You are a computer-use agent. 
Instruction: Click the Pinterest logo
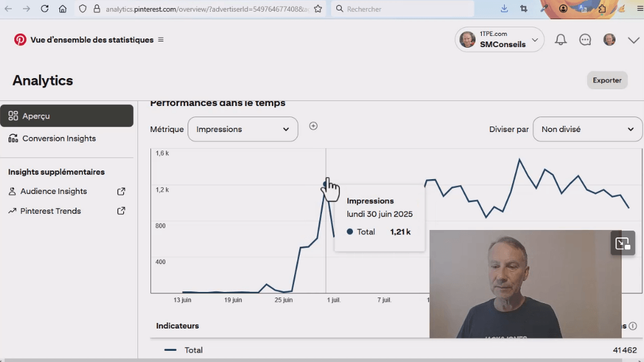click(x=20, y=40)
